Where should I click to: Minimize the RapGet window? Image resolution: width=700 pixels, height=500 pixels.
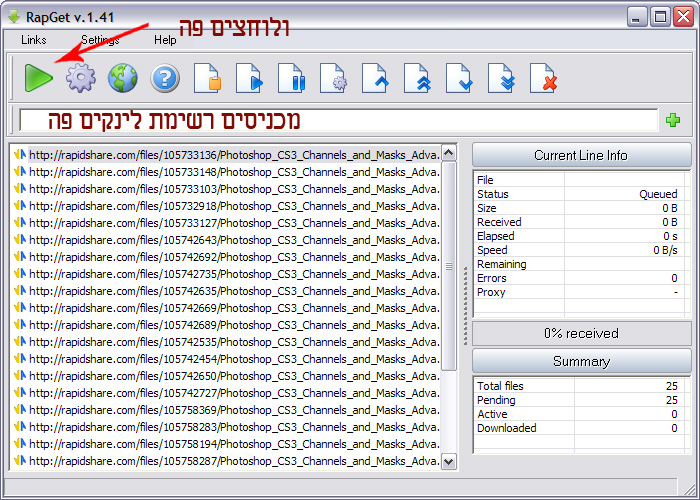(x=637, y=17)
